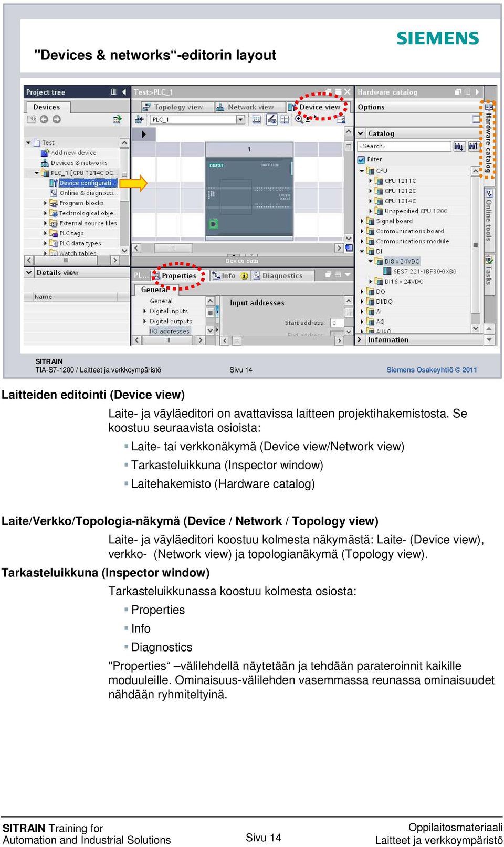Expand the PLC tags folder
Viewport: 504px width, 847px height.
point(45,233)
